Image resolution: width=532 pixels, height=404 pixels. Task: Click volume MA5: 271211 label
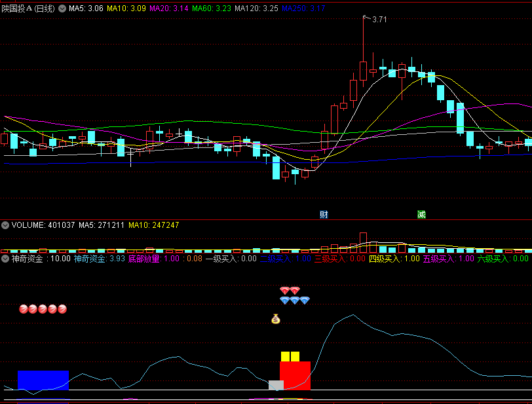tap(102, 225)
